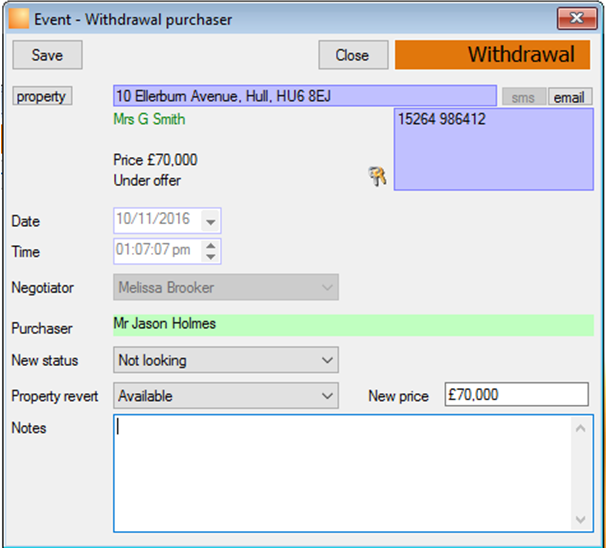Click the phone number box 15264 986412
606x552 pixels.
pyautogui.click(x=494, y=149)
